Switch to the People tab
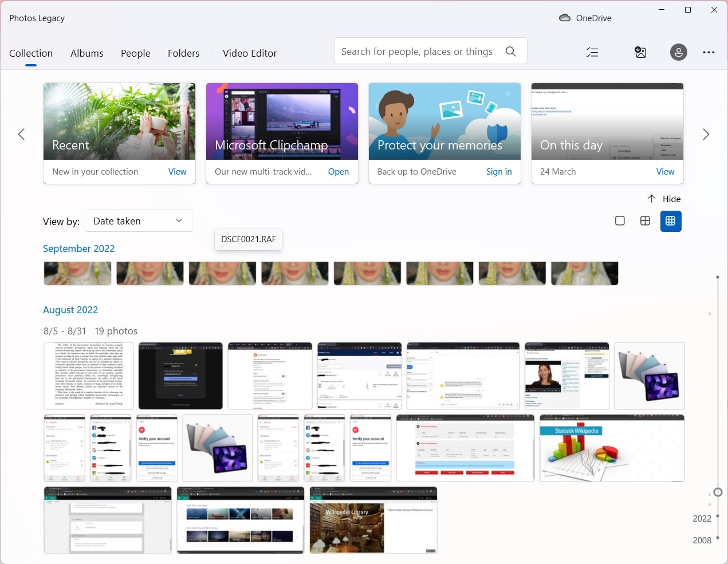This screenshot has width=728, height=564. (135, 53)
